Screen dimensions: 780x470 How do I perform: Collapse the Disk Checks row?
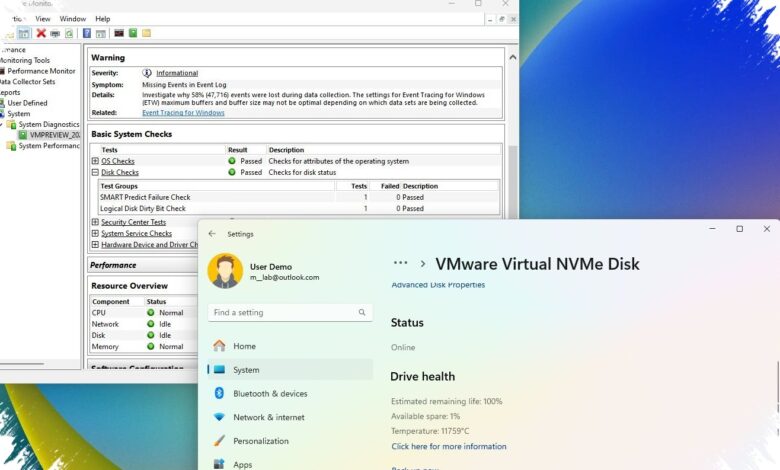pyautogui.click(x=95, y=172)
